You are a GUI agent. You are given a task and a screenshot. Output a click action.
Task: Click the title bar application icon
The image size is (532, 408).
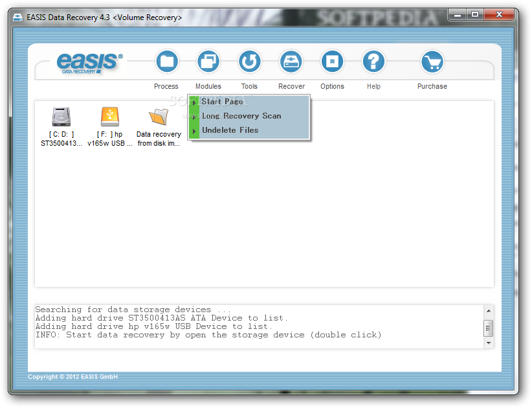(17, 17)
